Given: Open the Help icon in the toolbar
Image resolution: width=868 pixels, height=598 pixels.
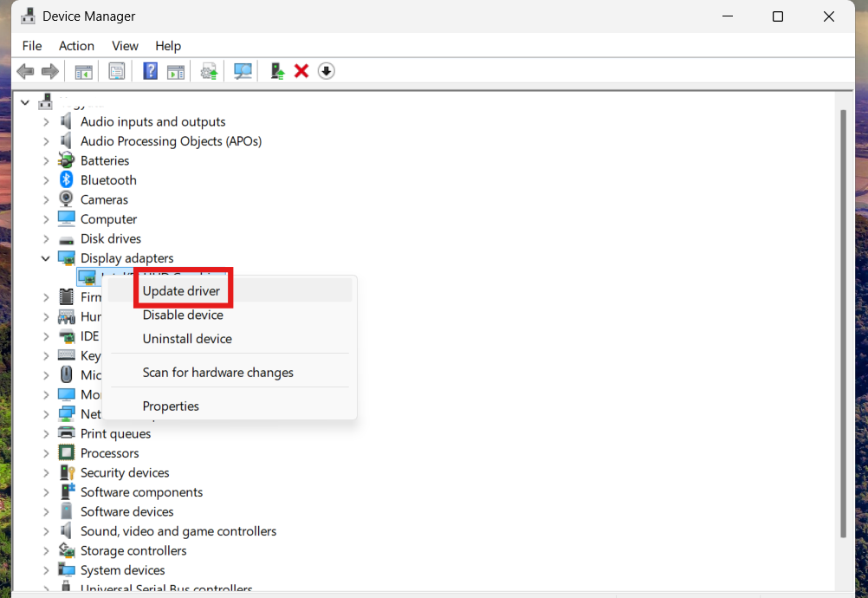Looking at the screenshot, I should [150, 71].
